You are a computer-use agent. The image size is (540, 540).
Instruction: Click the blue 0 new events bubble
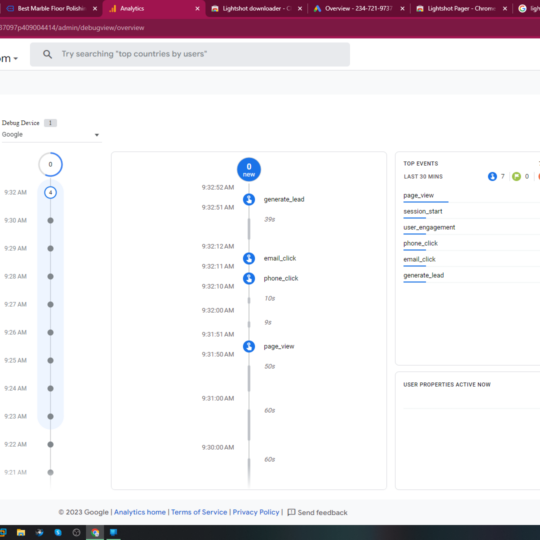(249, 170)
